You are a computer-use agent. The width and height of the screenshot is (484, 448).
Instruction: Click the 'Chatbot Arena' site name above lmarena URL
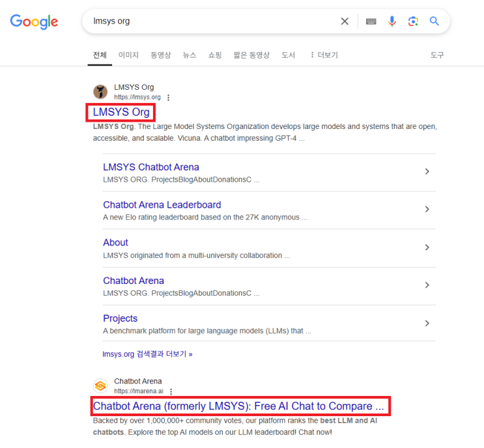(138, 382)
